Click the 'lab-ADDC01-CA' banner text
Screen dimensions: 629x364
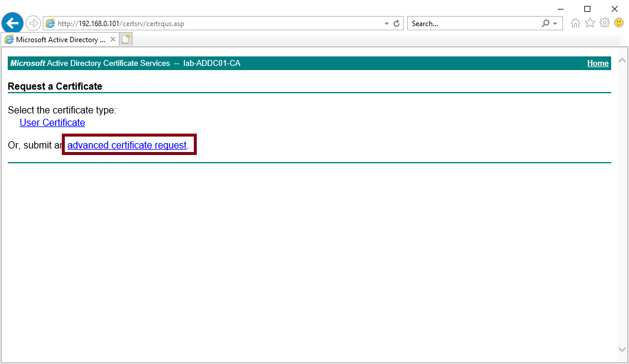tap(212, 64)
